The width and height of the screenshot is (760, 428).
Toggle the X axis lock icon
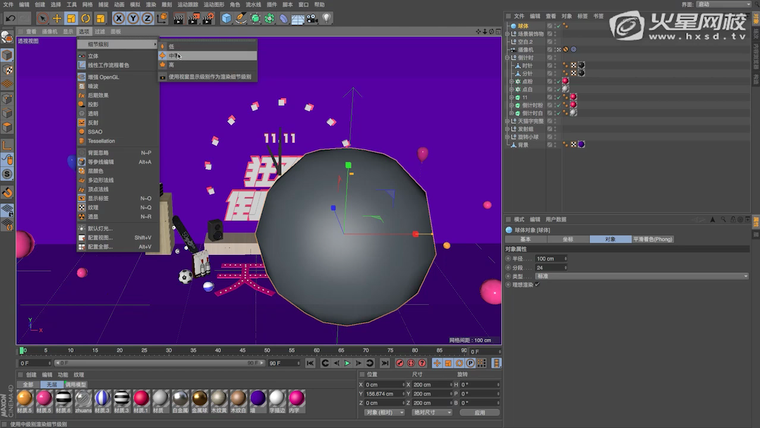(x=119, y=18)
